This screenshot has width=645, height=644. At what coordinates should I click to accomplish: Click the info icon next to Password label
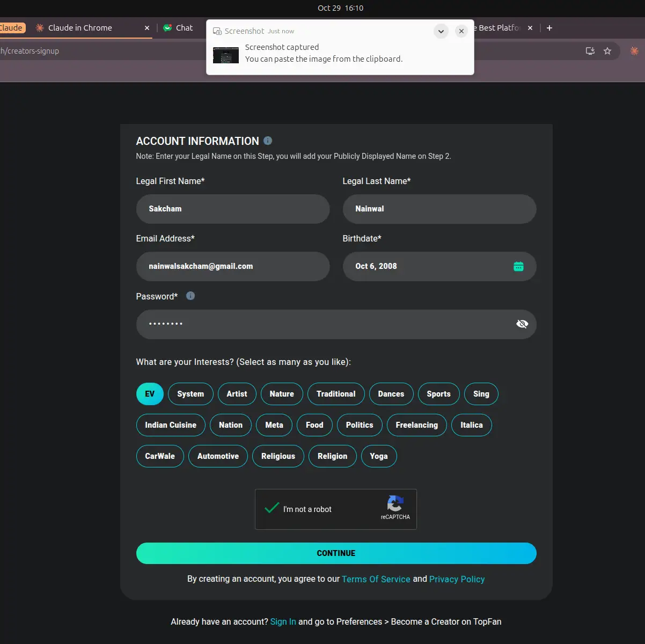coord(190,296)
